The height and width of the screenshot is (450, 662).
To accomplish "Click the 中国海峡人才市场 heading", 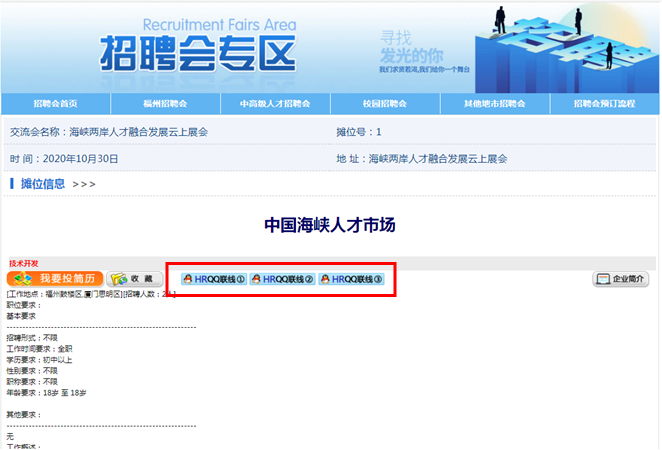I will coord(330,225).
